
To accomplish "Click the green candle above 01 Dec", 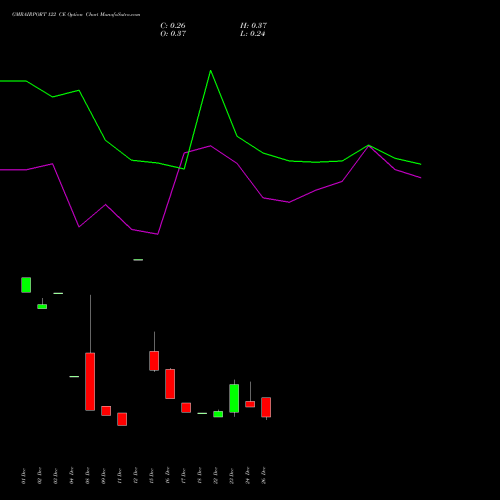I will point(26,285).
